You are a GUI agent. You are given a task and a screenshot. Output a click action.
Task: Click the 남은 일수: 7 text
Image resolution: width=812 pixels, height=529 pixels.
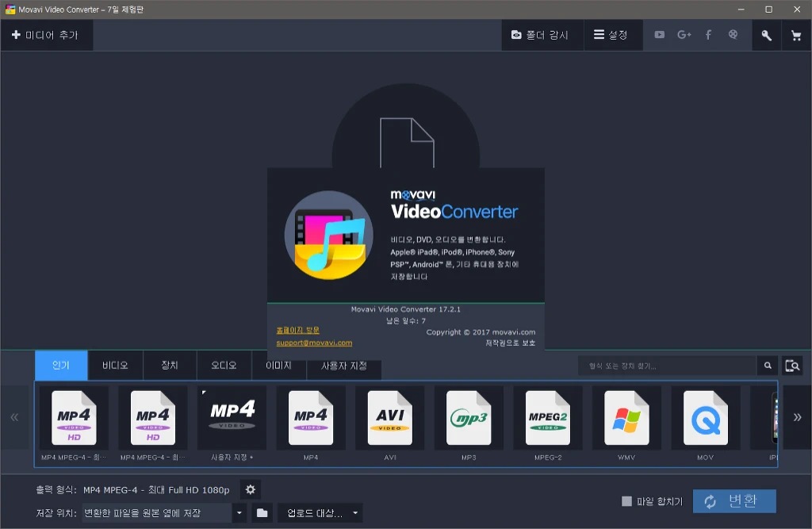point(405,320)
